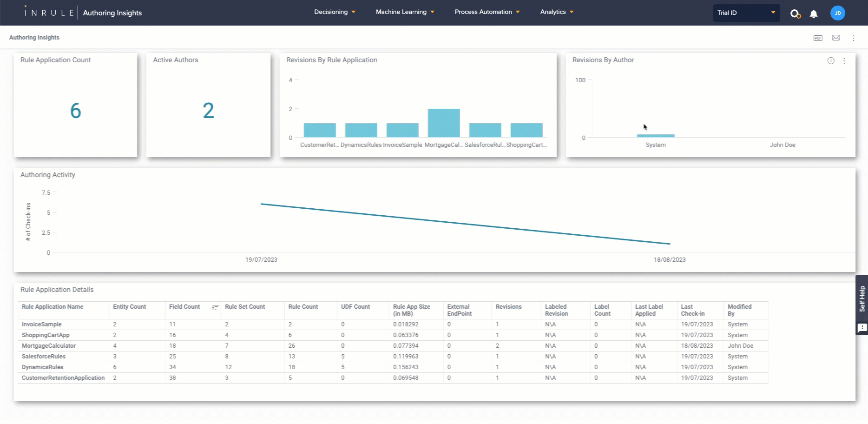Open the notifications bell

814,14
